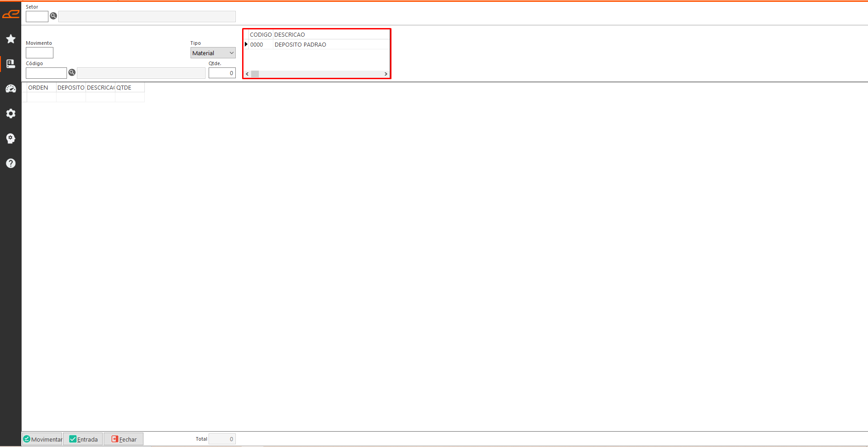Click the Código search magnifier icon

pos(72,72)
